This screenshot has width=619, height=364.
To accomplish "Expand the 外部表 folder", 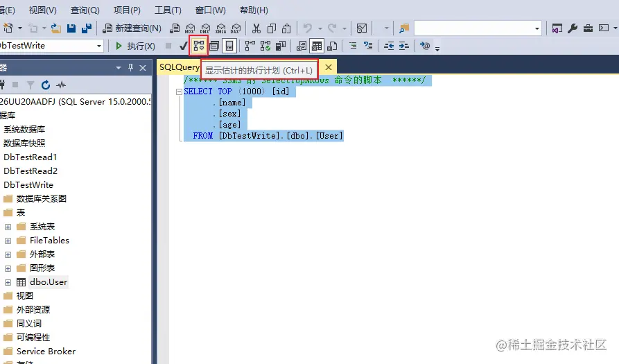I will [8, 254].
